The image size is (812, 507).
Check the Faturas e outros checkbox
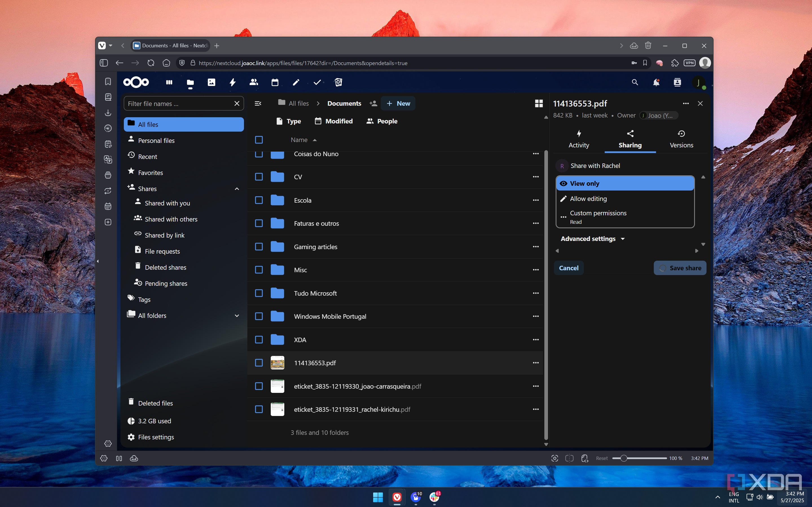[259, 223]
